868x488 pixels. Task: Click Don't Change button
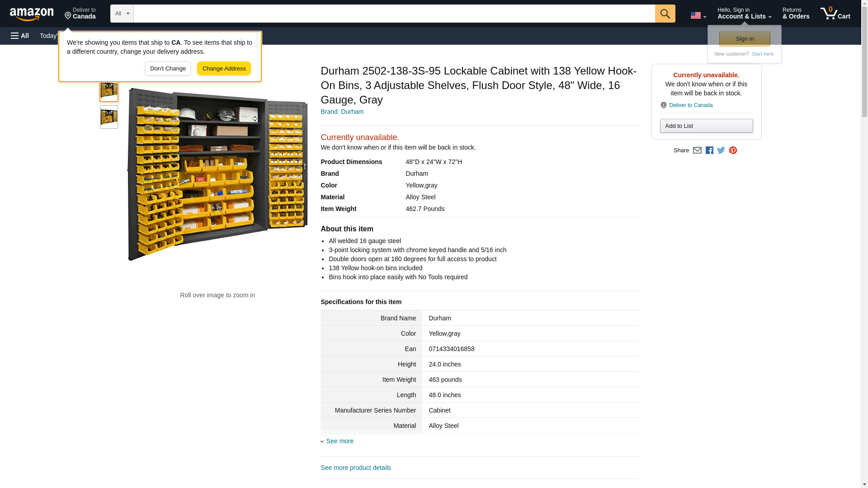coord(168,69)
